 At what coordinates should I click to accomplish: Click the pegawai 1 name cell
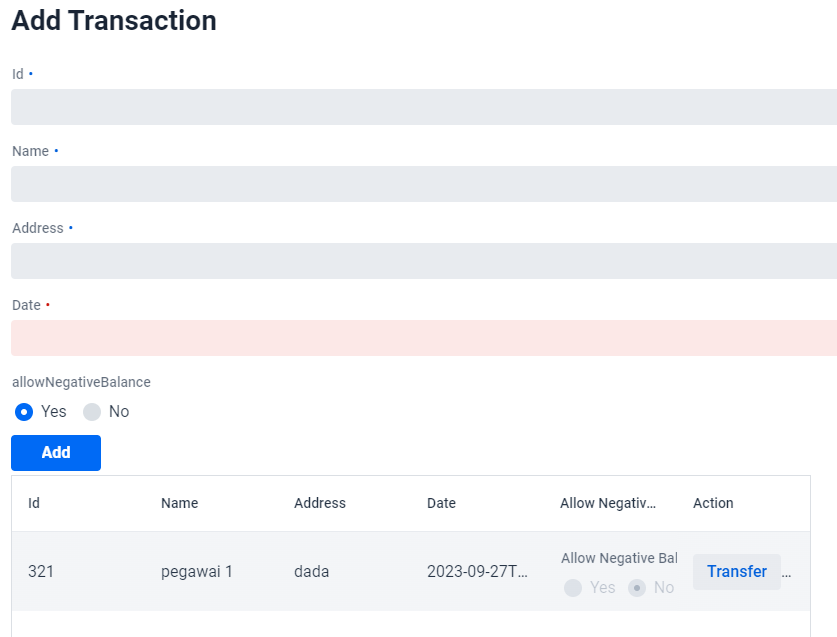pyautogui.click(x=197, y=572)
